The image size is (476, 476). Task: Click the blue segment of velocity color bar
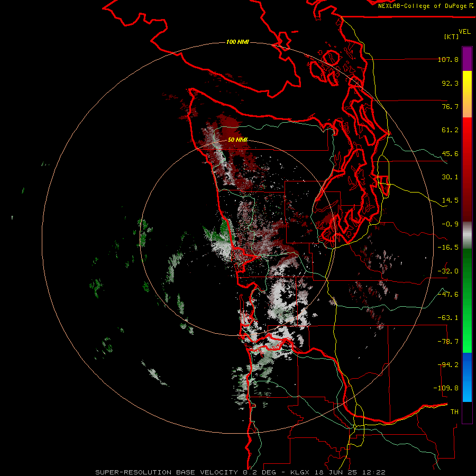pyautogui.click(x=467, y=377)
